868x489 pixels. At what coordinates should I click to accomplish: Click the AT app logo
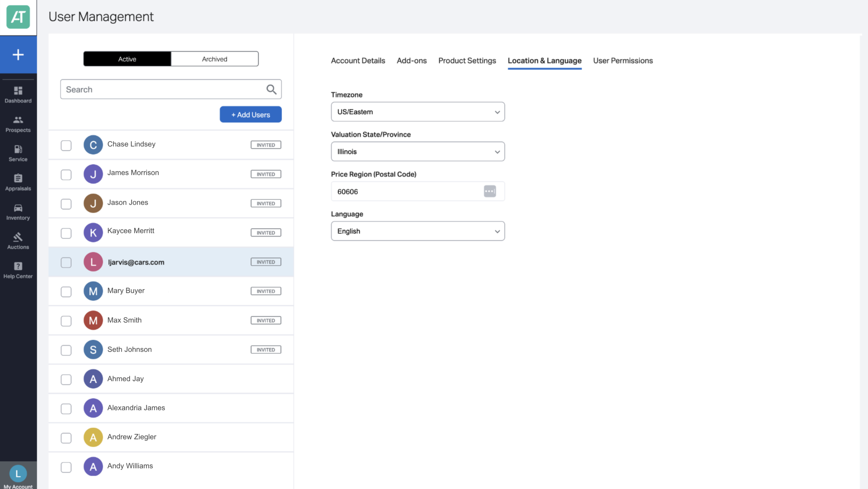(18, 17)
